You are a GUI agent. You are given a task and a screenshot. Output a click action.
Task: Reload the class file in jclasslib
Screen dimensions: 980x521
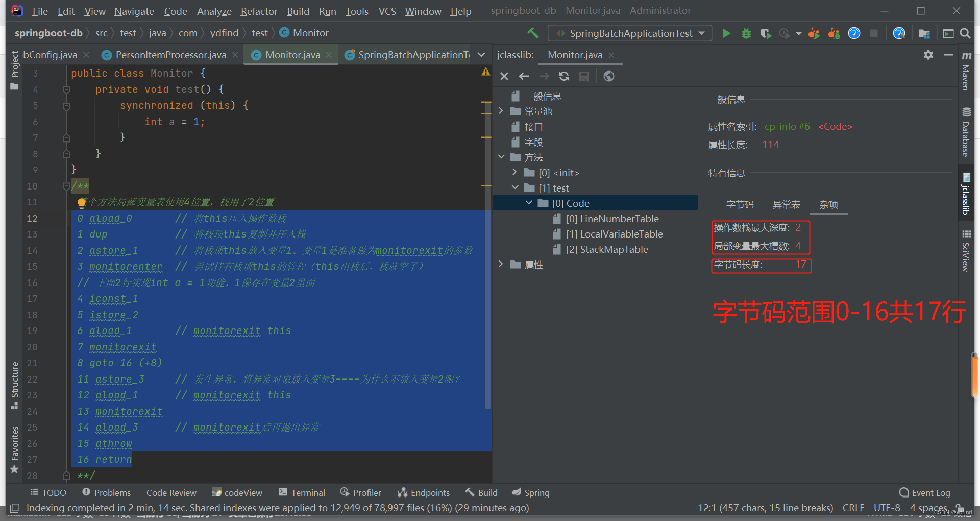point(564,76)
